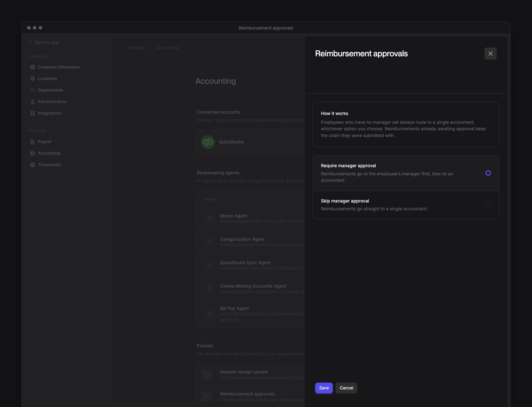Close the Reimbursement approvals panel
Screen dimensions: 532x407
[x=490, y=54]
